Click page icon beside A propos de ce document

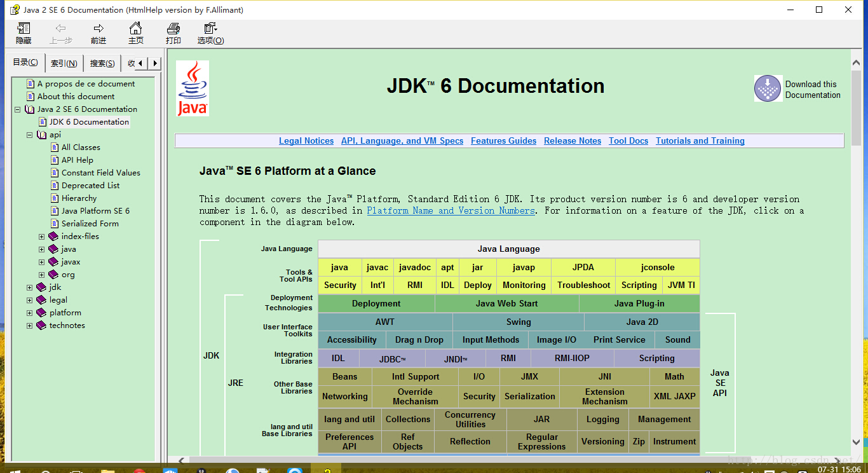coord(31,84)
